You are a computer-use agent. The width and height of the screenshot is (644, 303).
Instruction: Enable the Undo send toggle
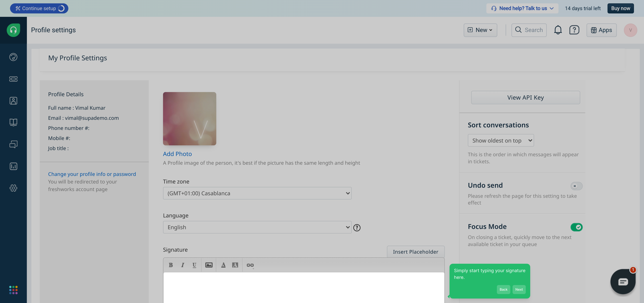coord(576,186)
